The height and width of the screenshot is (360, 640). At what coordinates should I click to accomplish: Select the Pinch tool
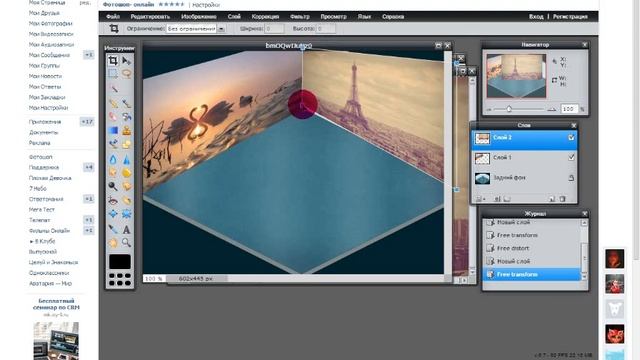click(127, 214)
